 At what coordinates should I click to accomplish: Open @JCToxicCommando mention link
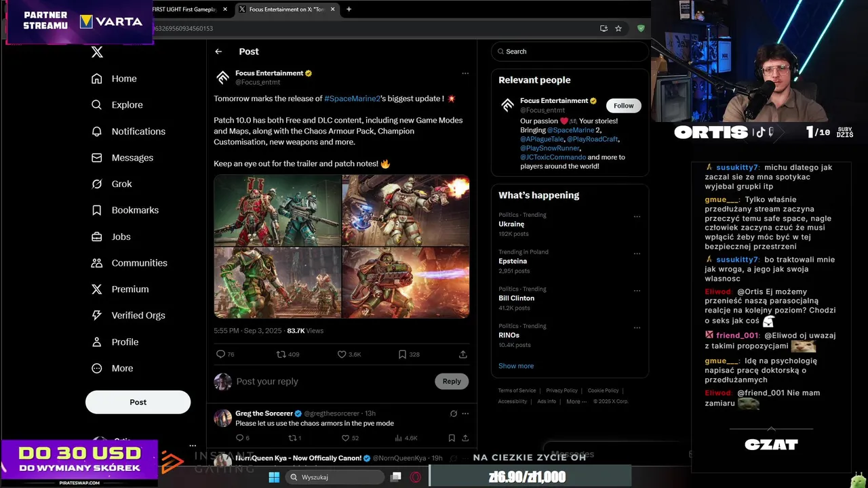click(x=553, y=157)
